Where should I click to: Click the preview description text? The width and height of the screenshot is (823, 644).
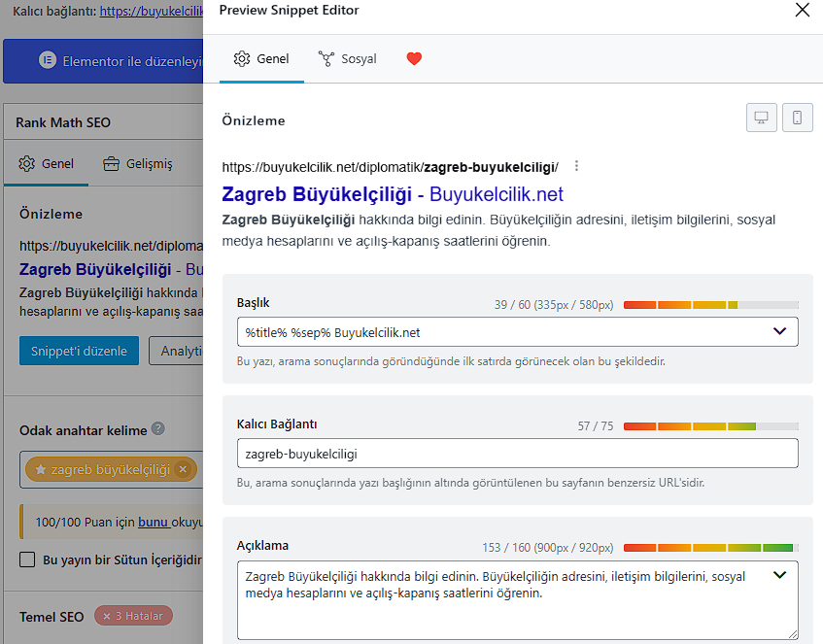point(498,230)
